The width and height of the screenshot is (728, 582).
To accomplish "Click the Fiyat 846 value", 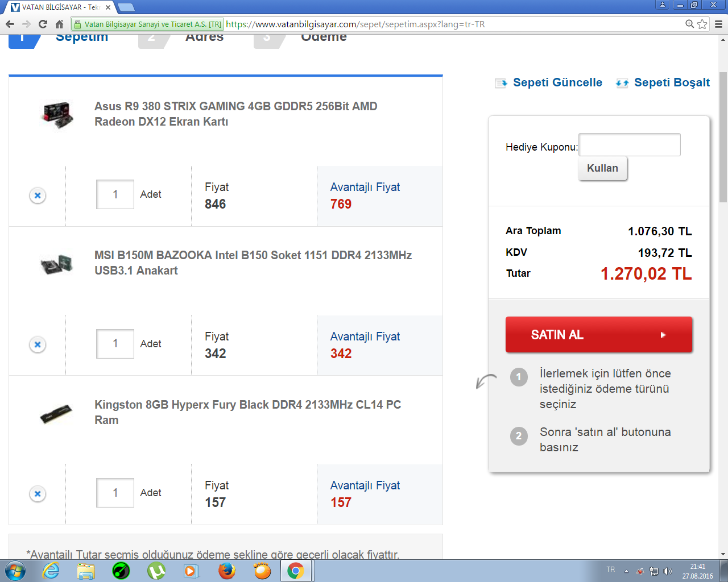I will [215, 204].
